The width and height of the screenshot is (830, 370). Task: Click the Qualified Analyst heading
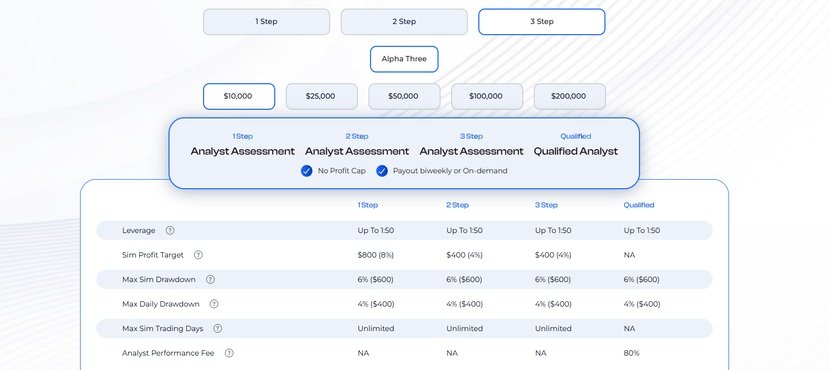(575, 151)
